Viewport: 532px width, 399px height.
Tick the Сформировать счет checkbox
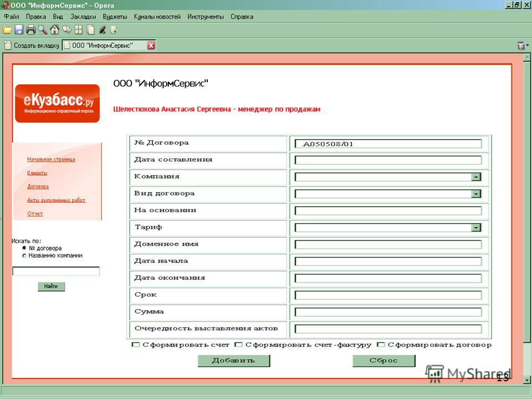click(x=136, y=345)
